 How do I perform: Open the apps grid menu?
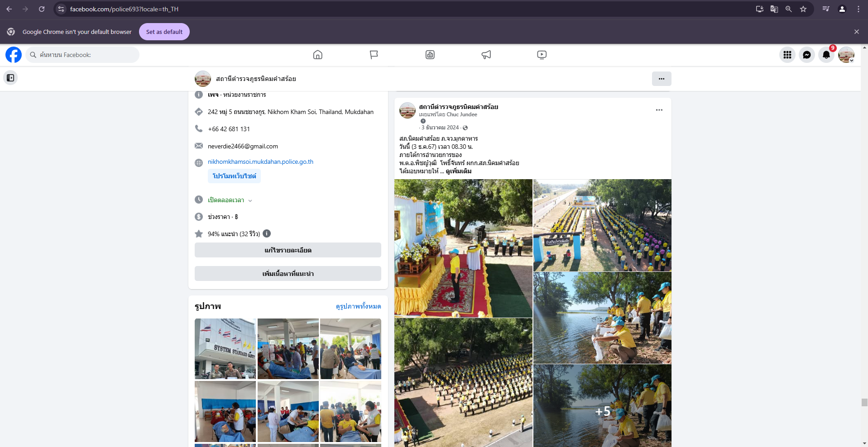pos(787,55)
